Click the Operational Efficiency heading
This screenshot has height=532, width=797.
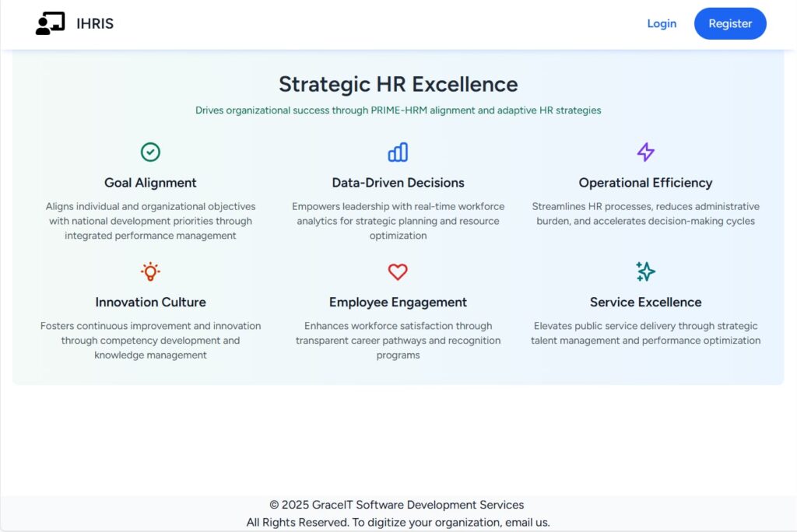pyautogui.click(x=645, y=183)
